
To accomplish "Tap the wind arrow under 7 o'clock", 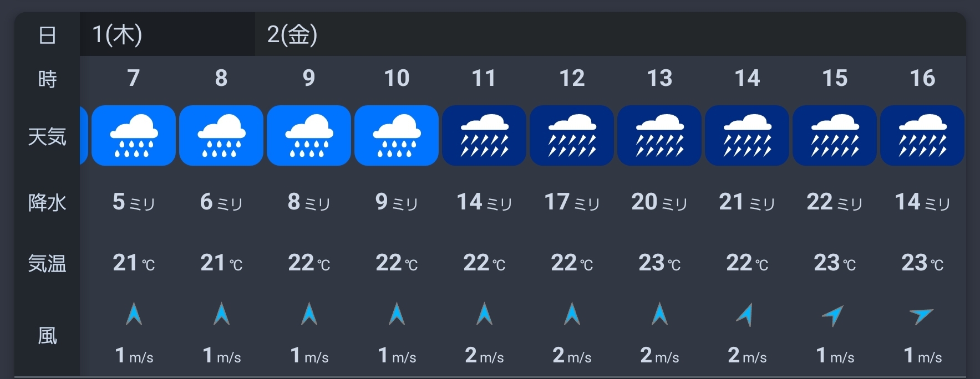I will click(x=134, y=314).
